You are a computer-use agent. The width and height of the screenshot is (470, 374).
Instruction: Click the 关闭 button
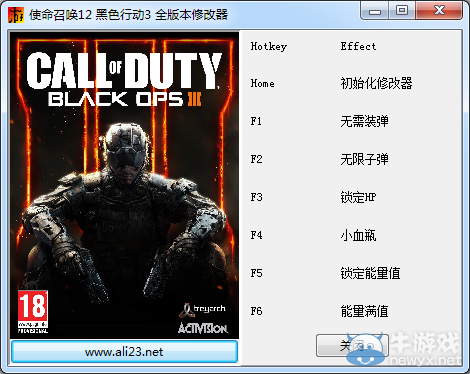coord(352,345)
